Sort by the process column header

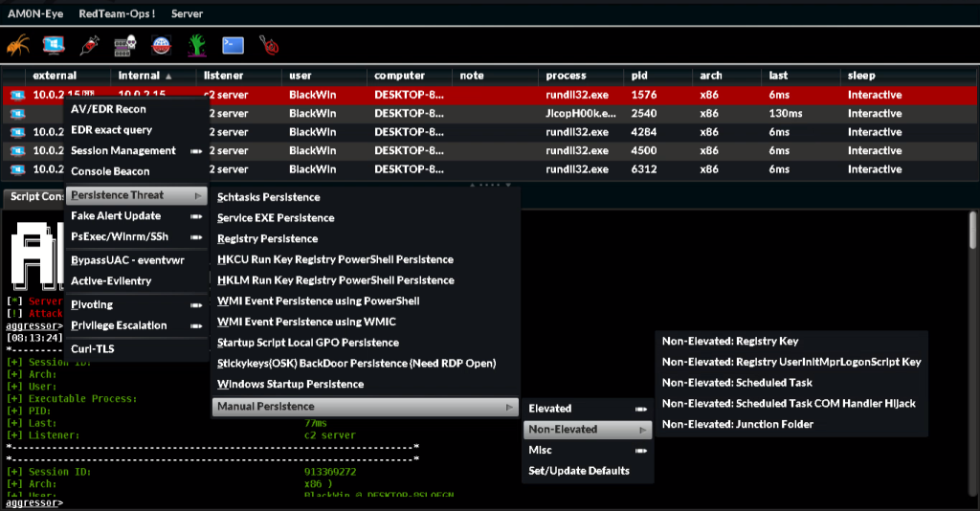[x=581, y=76]
